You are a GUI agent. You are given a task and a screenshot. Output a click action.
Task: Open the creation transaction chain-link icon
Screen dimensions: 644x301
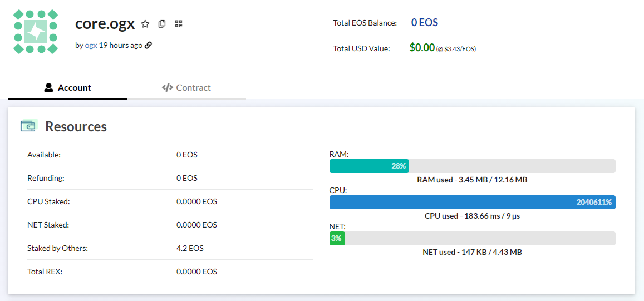(149, 45)
